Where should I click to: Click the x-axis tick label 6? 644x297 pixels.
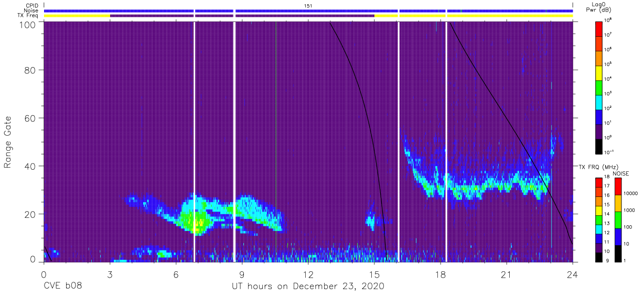point(176,274)
